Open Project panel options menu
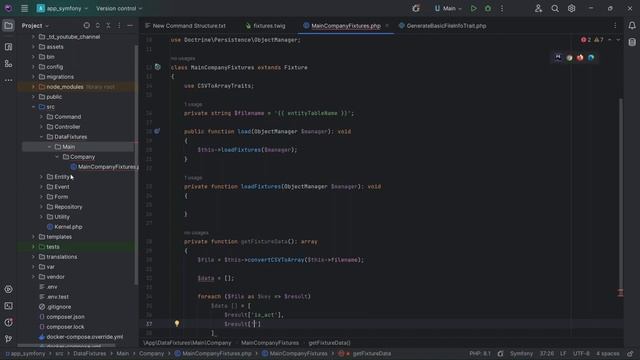Viewport: 640px width, 360px height. pos(119,25)
